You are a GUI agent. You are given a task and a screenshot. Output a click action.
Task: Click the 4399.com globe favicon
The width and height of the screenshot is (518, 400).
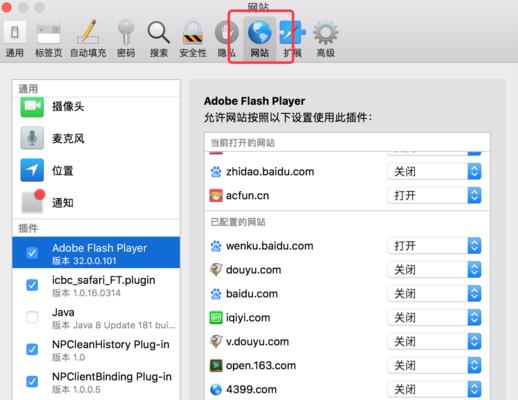point(216,389)
